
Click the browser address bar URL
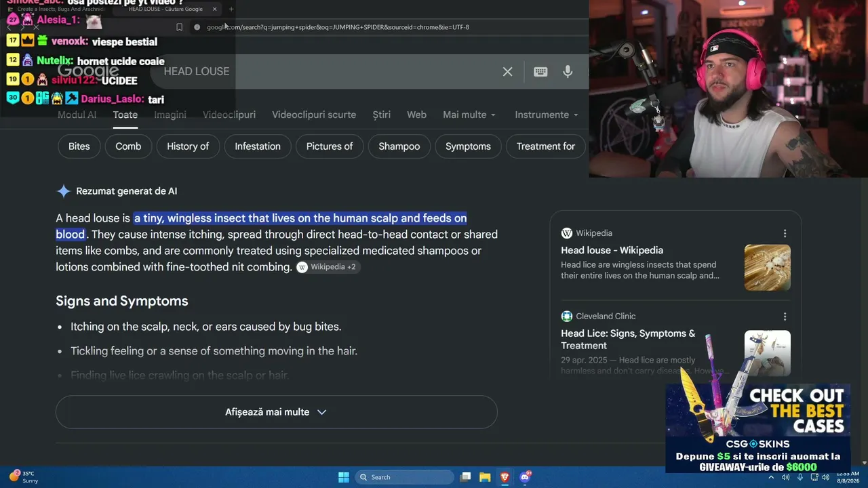pyautogui.click(x=338, y=27)
